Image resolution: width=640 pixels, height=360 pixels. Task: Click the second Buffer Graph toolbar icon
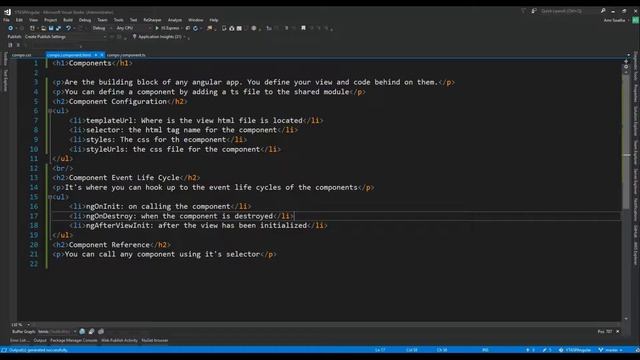[91, 331]
